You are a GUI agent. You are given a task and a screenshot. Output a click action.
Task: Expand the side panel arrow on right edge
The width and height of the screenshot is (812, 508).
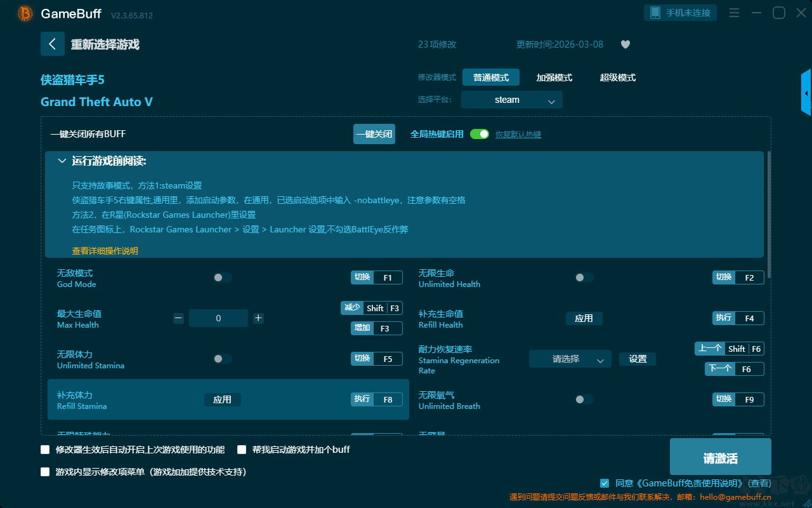[806, 93]
